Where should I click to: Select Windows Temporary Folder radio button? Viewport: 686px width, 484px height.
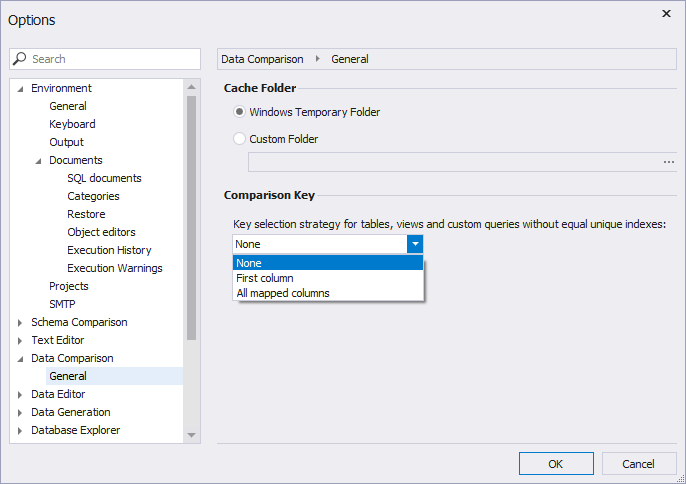[239, 112]
